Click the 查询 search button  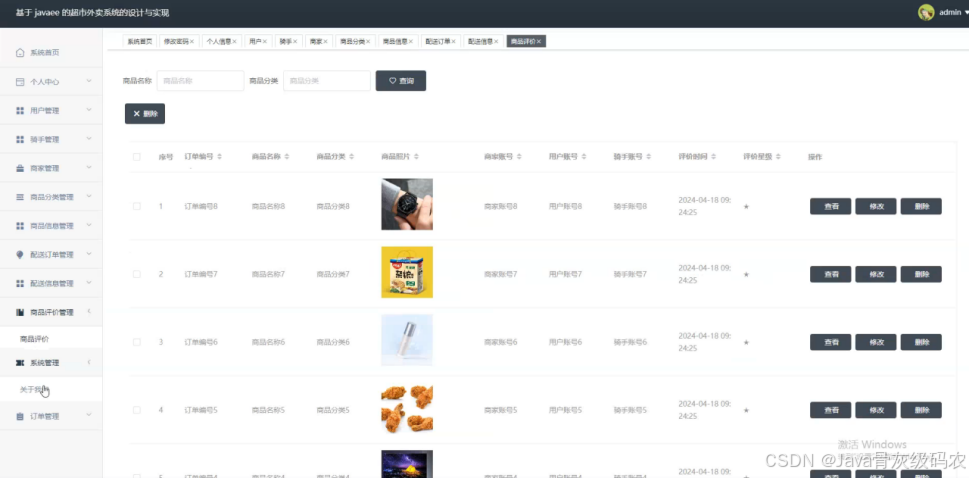401,81
